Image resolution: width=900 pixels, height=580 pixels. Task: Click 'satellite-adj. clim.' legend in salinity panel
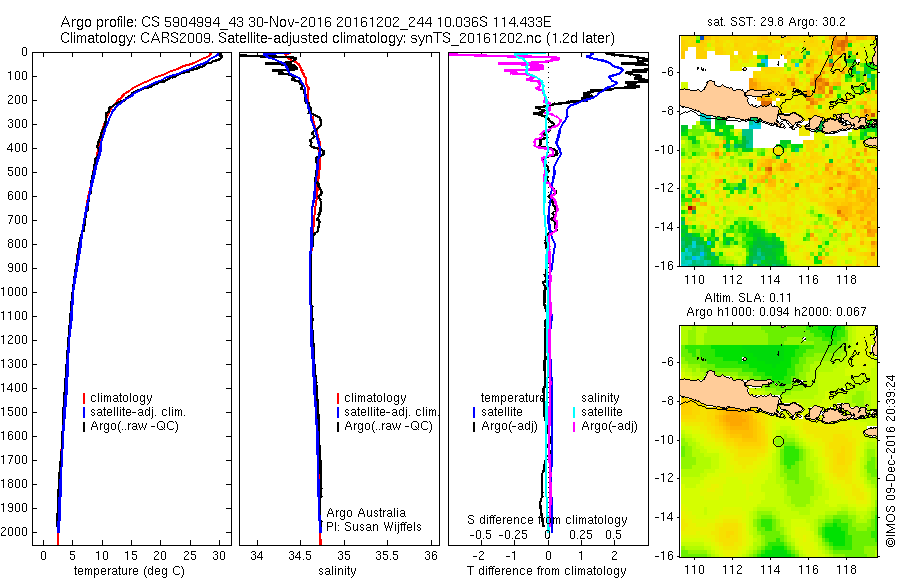tap(388, 412)
